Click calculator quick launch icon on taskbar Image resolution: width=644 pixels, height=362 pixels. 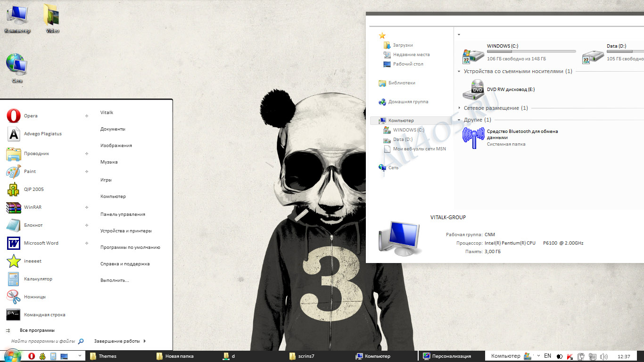pos(53,356)
